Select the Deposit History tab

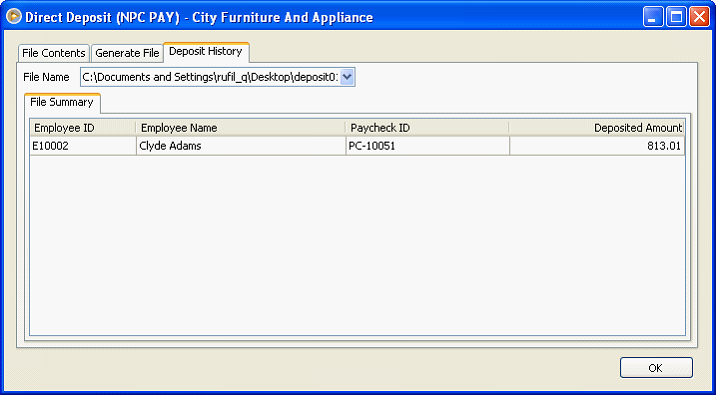pyautogui.click(x=206, y=52)
